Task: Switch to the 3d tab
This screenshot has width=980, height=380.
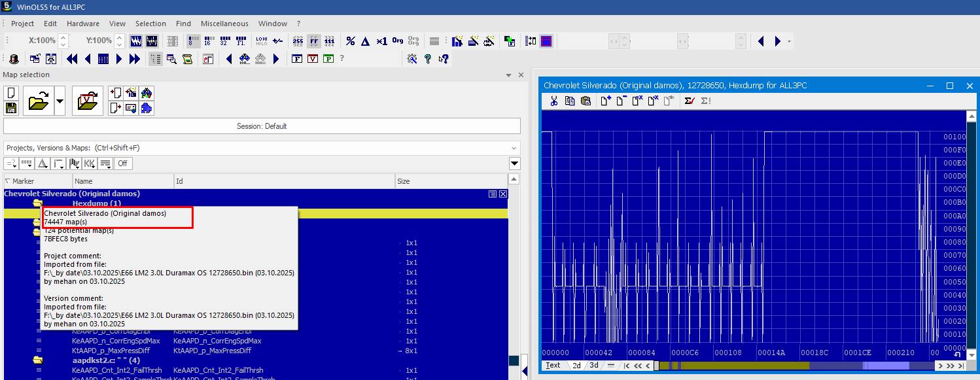Action: 594,366
